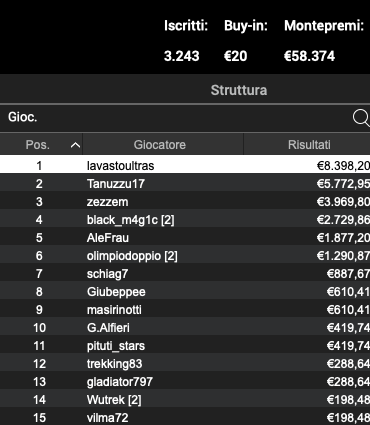Select player Tanuzzu17 in the ranking
370x425 pixels.
[185, 183]
